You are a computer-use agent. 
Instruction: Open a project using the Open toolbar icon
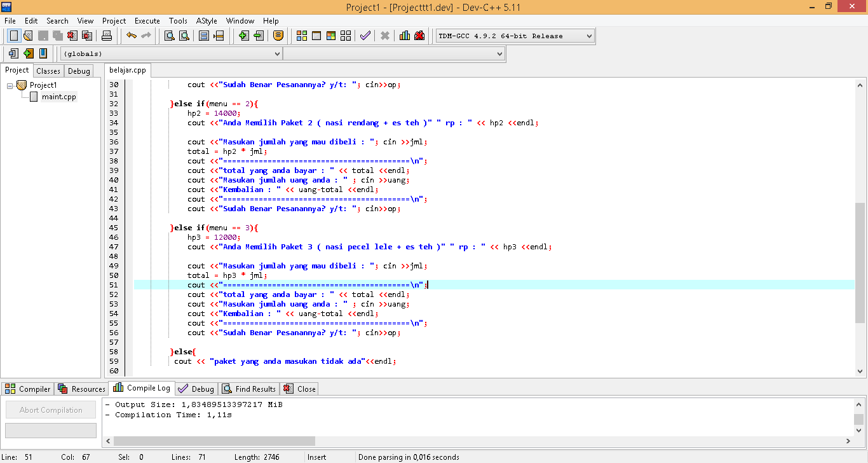point(29,36)
